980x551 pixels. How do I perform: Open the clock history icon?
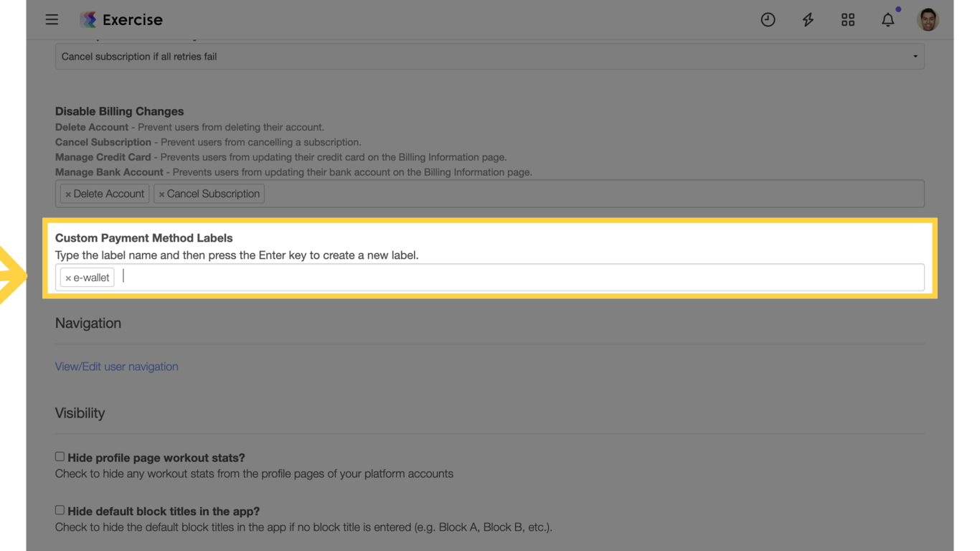pos(768,20)
